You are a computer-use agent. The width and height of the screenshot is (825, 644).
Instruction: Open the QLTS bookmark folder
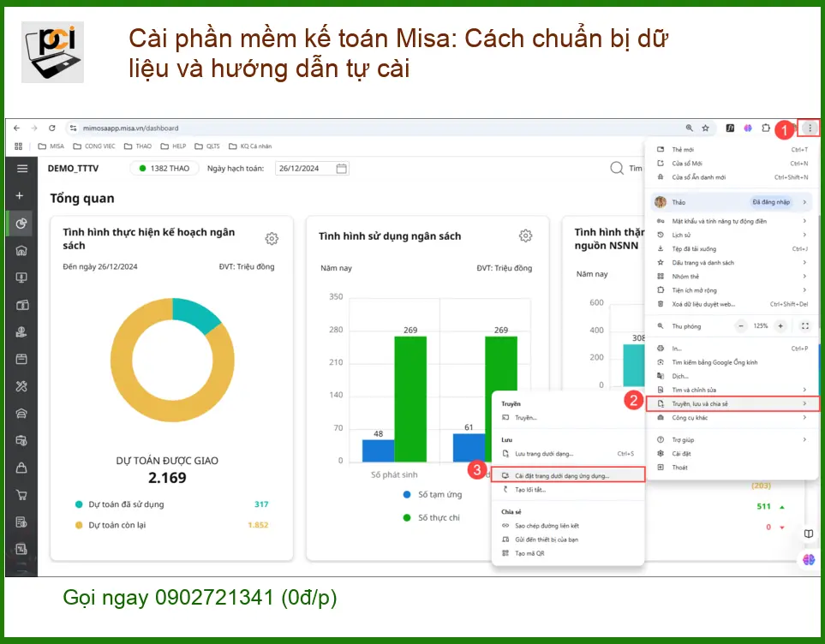tap(207, 146)
